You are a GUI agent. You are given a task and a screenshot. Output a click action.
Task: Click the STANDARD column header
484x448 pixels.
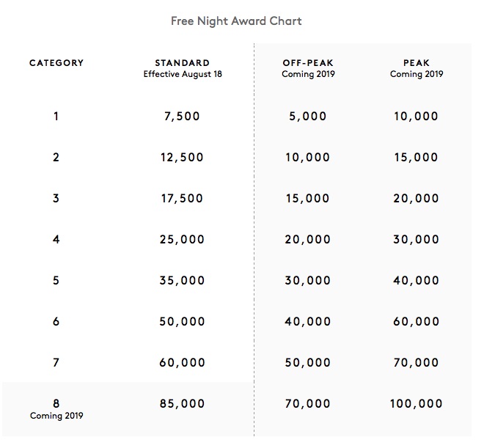pyautogui.click(x=182, y=63)
